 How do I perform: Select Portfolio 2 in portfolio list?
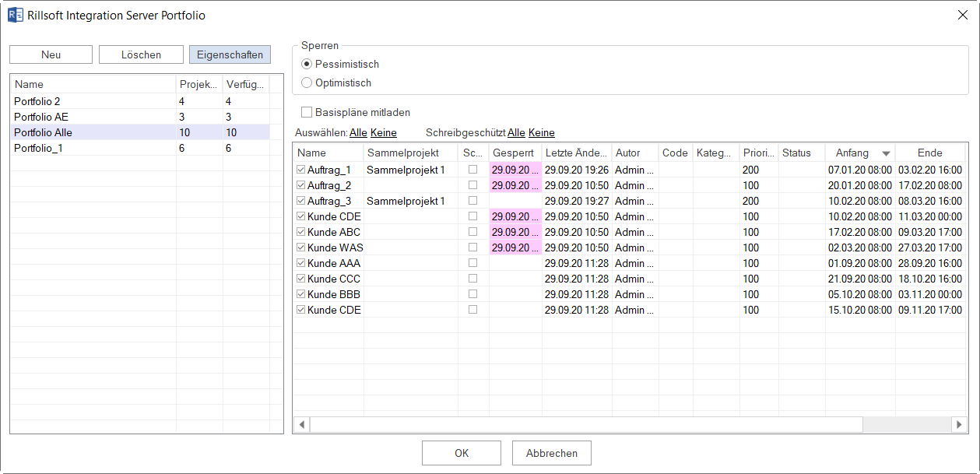click(x=140, y=101)
